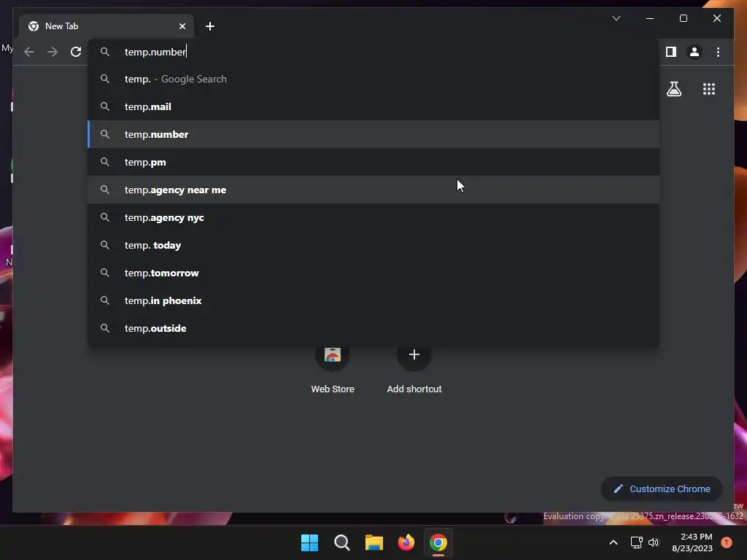Viewport: 747px width, 560px height.
Task: Open the profile avatar menu
Action: tap(694, 52)
